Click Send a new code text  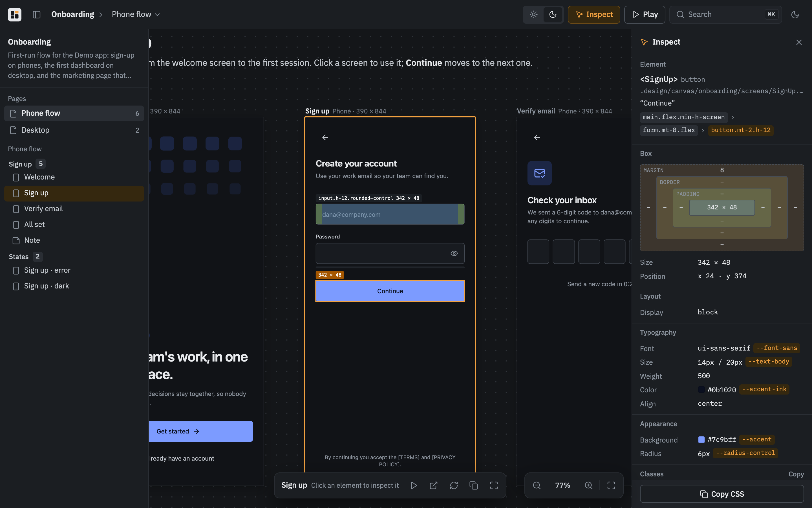coord(599,284)
